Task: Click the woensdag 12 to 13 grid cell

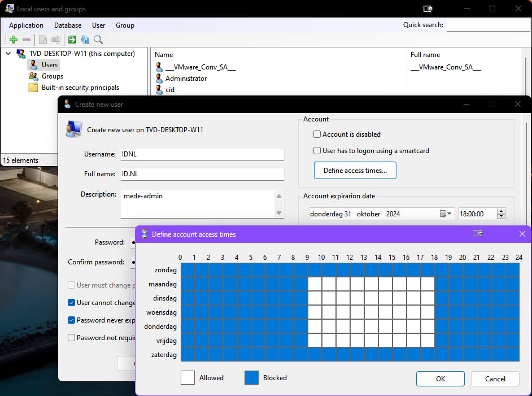Action: point(357,312)
